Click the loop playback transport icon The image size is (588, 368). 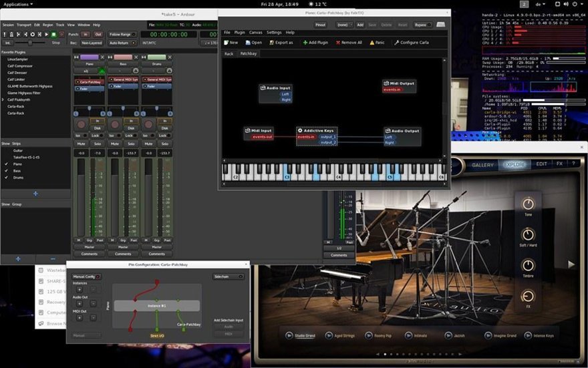(x=33, y=35)
